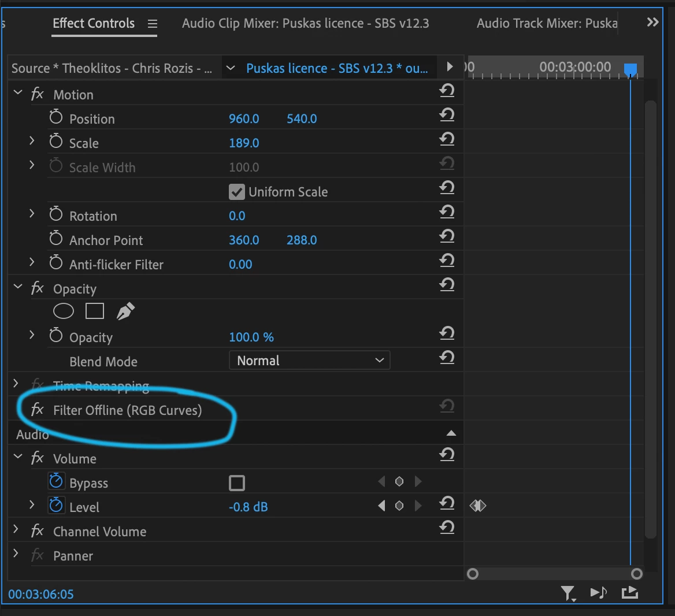
Task: Toggle animation stopwatch for Anti-flicker Filter
Action: [x=56, y=262]
